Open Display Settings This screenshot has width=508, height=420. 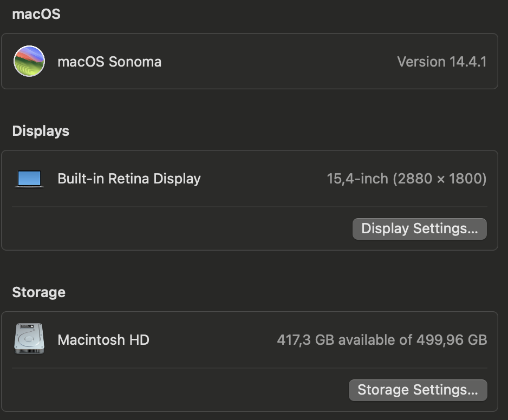pyautogui.click(x=419, y=228)
